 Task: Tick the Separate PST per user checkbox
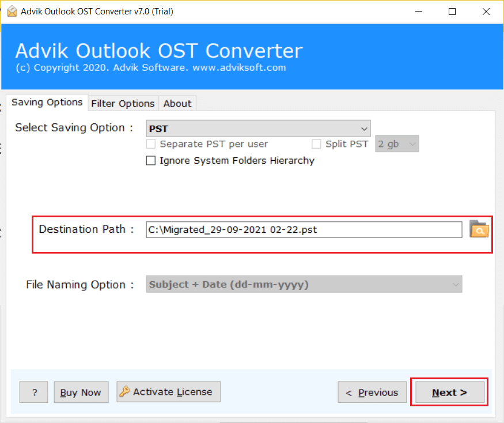pyautogui.click(x=151, y=144)
